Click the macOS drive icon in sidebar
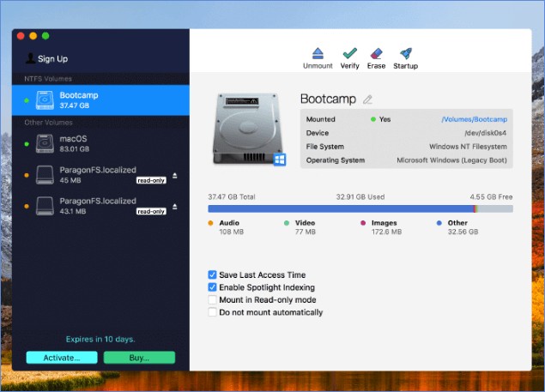This screenshot has height=392, width=545. pos(45,143)
